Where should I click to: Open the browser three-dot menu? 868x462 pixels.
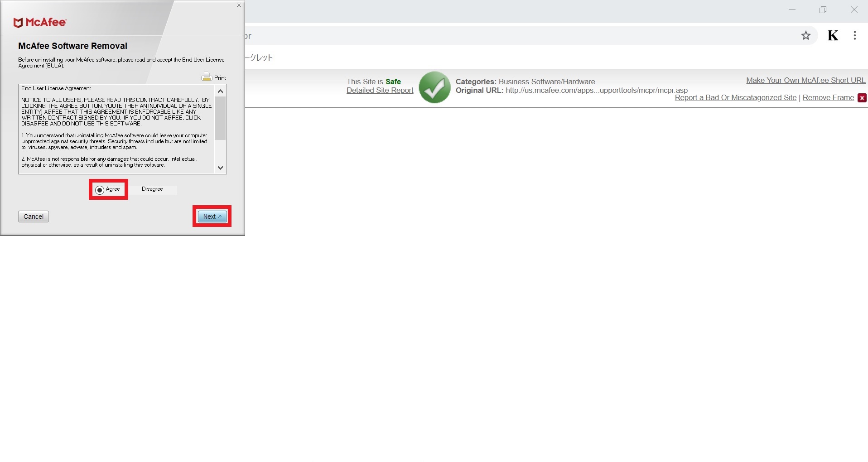854,35
